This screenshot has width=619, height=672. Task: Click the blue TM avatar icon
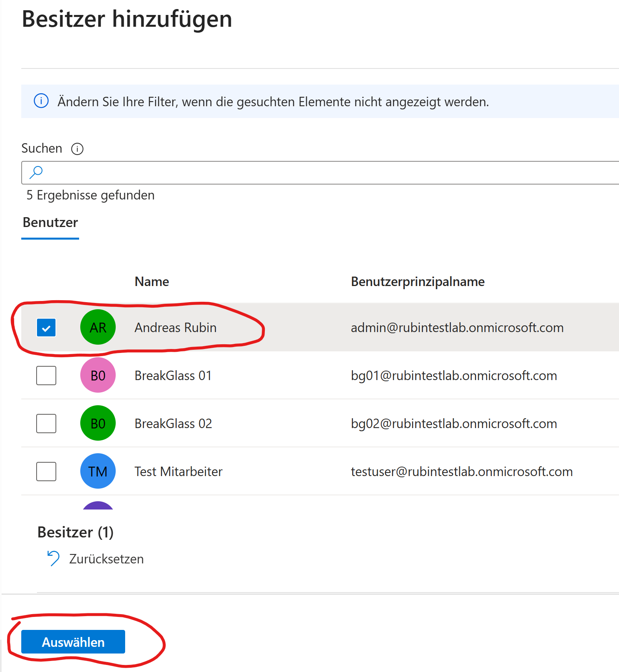[x=98, y=471]
